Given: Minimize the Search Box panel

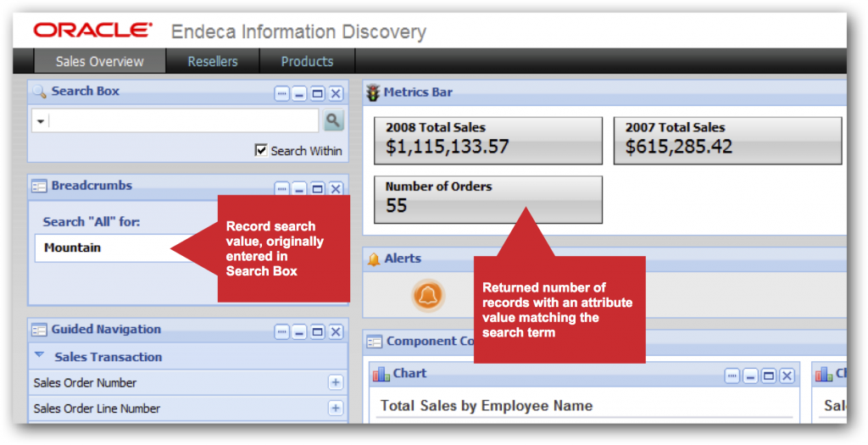Looking at the screenshot, I should click(299, 93).
